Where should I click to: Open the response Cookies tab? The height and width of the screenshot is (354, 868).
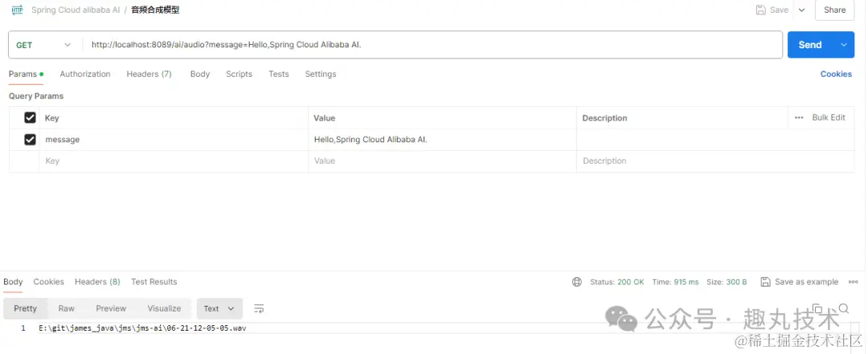click(x=49, y=282)
